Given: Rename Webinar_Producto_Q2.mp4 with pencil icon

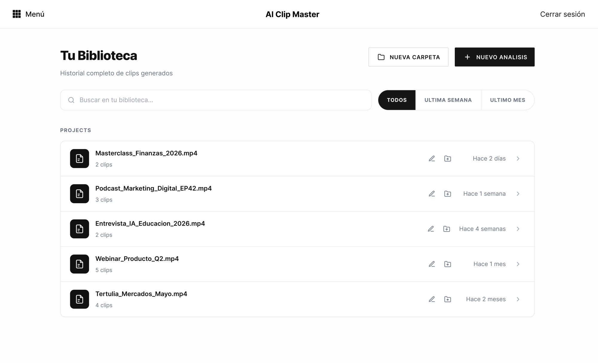Looking at the screenshot, I should click(x=432, y=264).
